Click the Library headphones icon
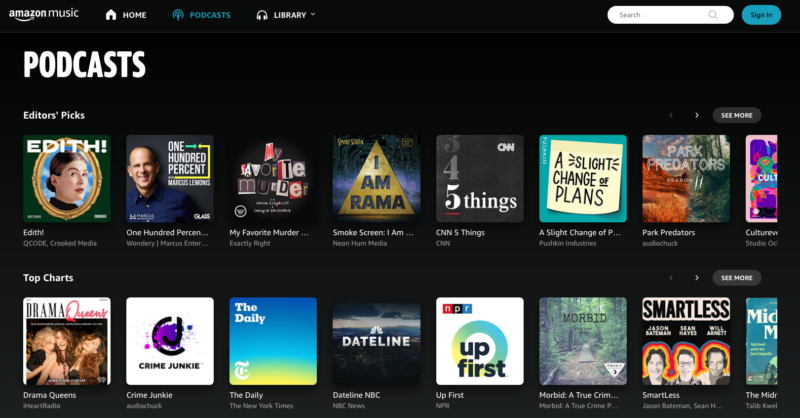This screenshot has width=800, height=418. 262,15
